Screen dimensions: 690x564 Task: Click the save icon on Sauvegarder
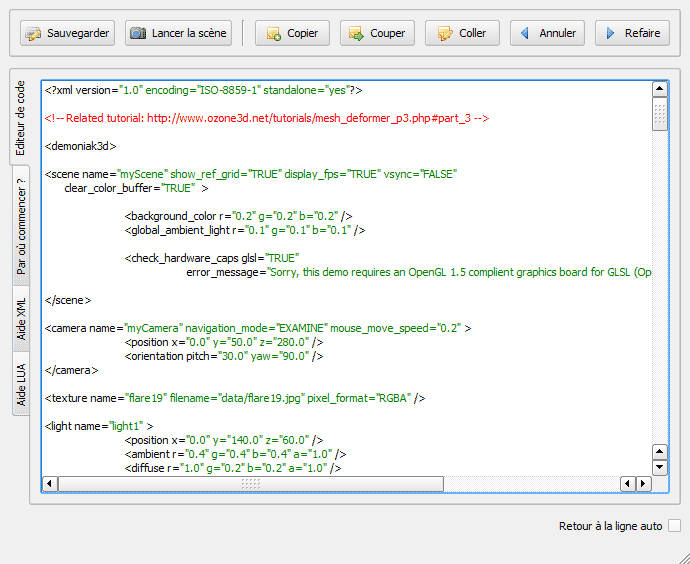click(x=33, y=34)
